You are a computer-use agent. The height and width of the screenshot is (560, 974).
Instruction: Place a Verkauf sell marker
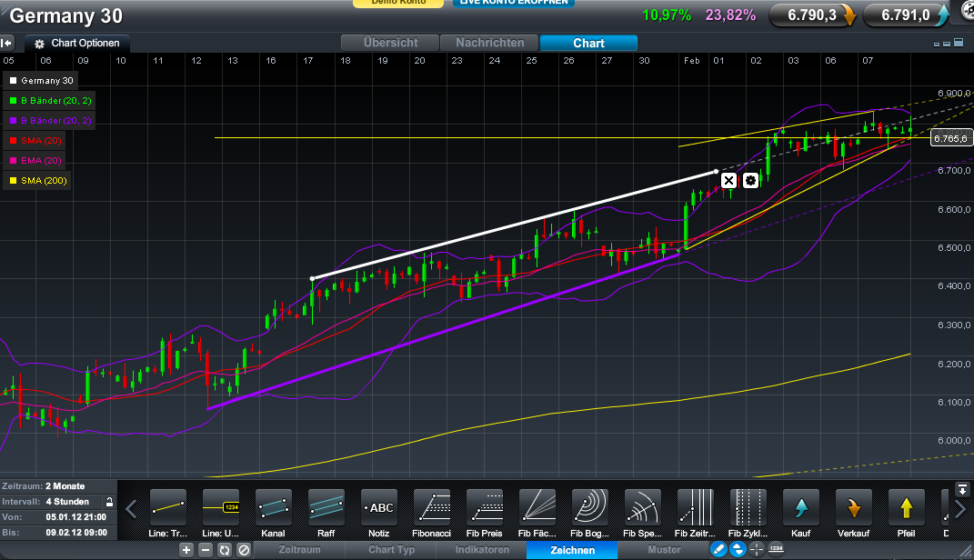tap(853, 513)
